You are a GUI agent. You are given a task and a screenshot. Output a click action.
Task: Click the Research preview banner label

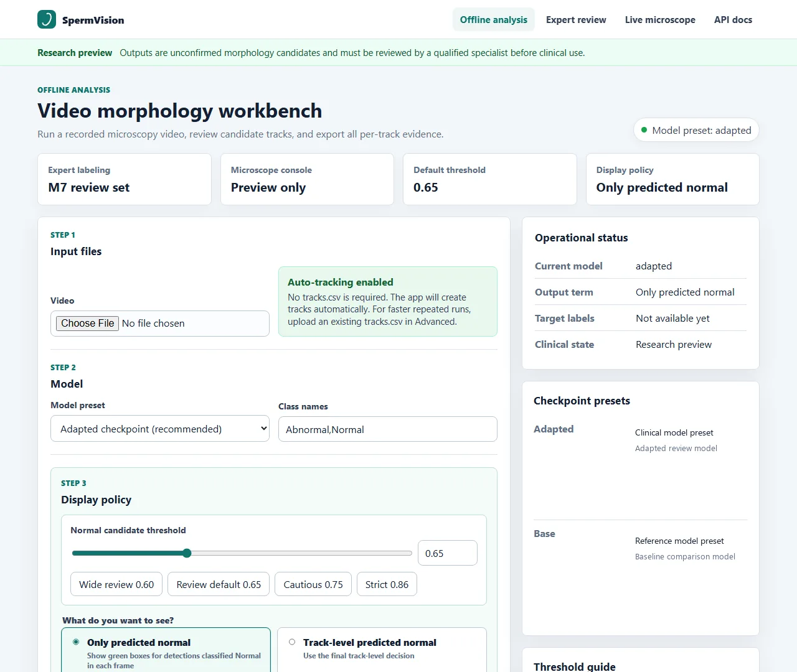point(75,53)
